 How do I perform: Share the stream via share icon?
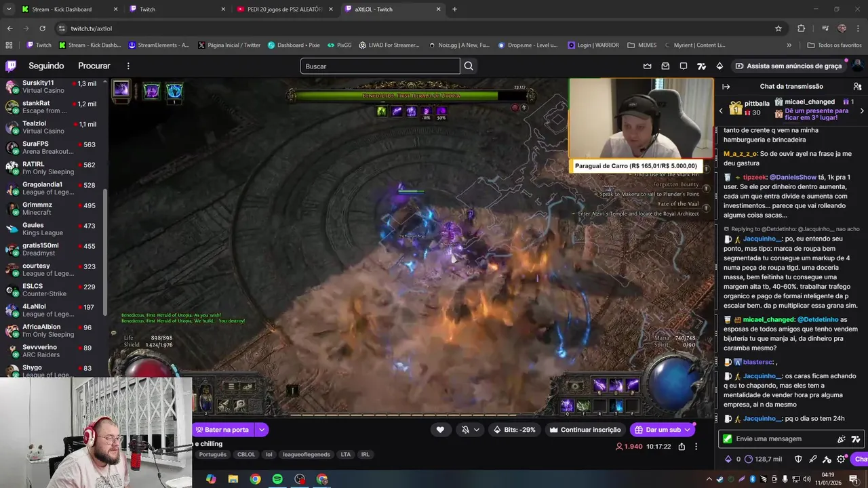point(682,447)
